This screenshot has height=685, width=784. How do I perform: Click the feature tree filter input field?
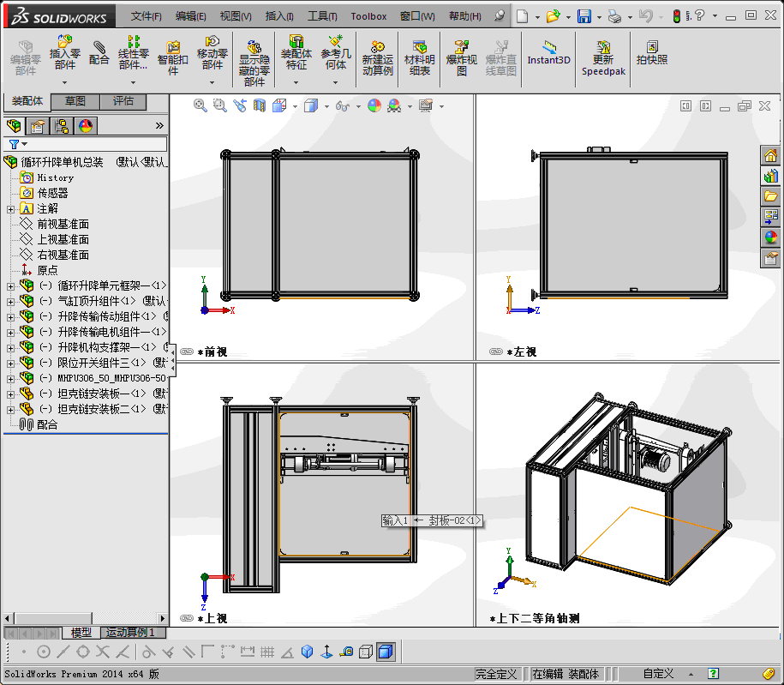pos(86,144)
